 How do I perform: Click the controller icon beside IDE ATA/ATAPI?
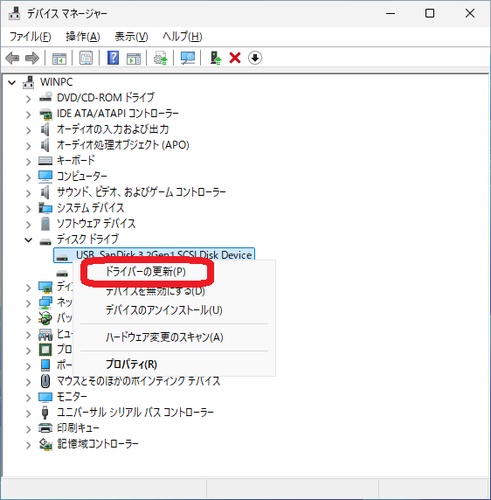tap(45, 114)
